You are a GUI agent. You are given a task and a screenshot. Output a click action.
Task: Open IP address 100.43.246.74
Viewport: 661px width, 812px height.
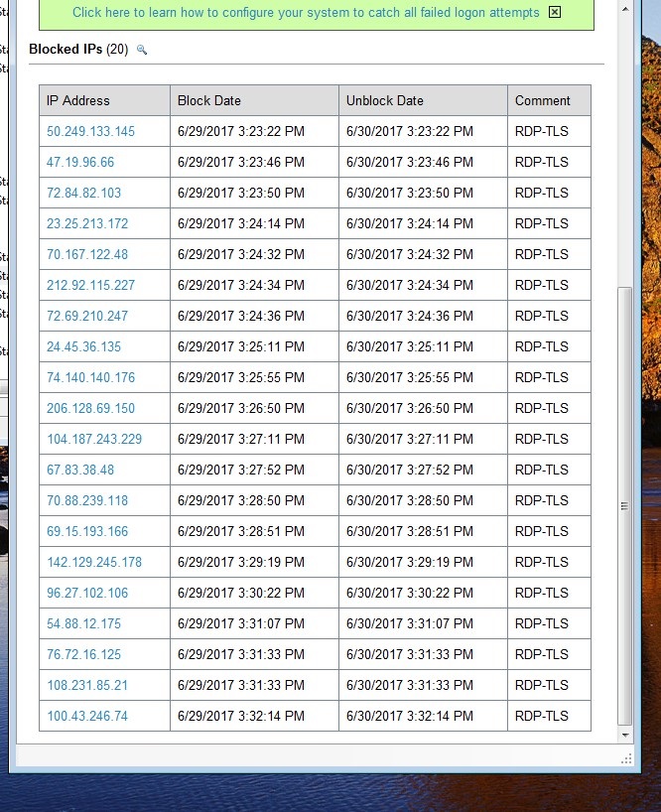click(87, 716)
